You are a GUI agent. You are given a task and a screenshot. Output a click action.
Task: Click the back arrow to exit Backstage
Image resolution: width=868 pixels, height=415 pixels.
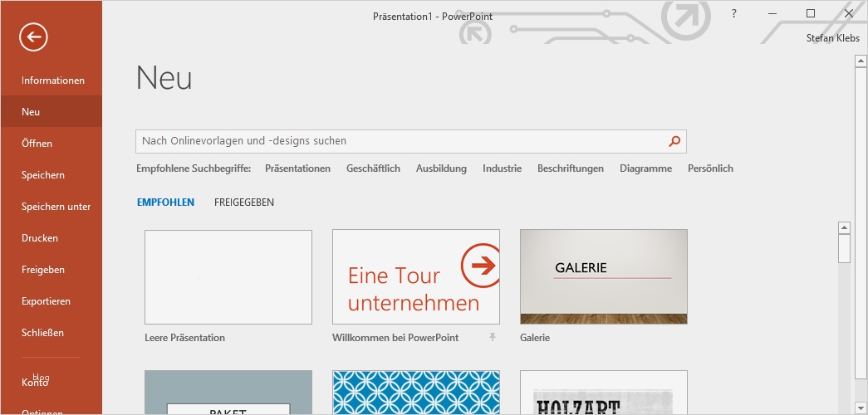(x=33, y=37)
